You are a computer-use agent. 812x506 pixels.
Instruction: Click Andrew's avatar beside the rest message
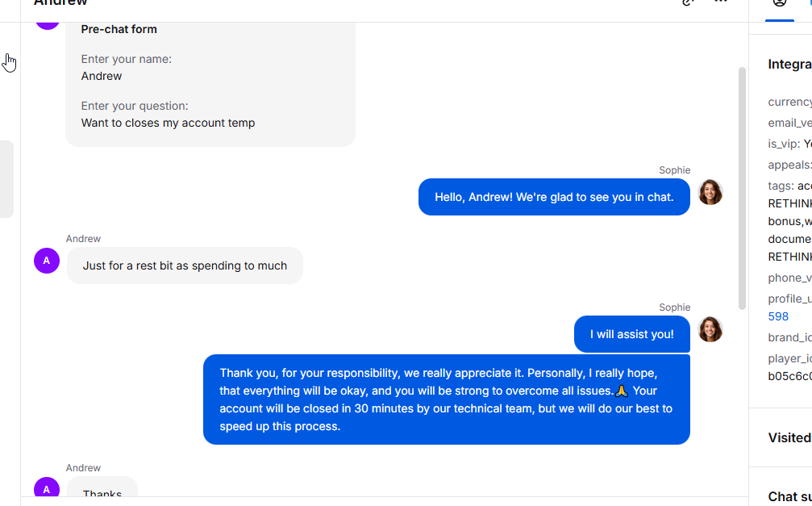coord(47,261)
